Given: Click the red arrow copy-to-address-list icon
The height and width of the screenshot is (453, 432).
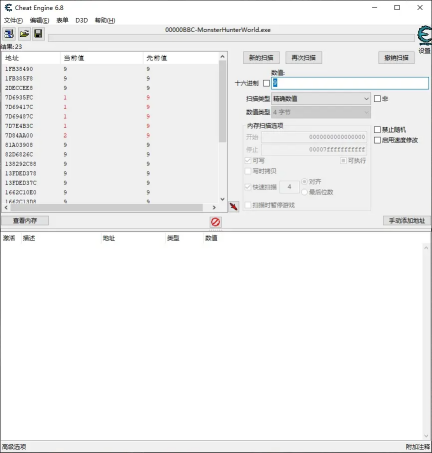Looking at the screenshot, I should [x=234, y=206].
